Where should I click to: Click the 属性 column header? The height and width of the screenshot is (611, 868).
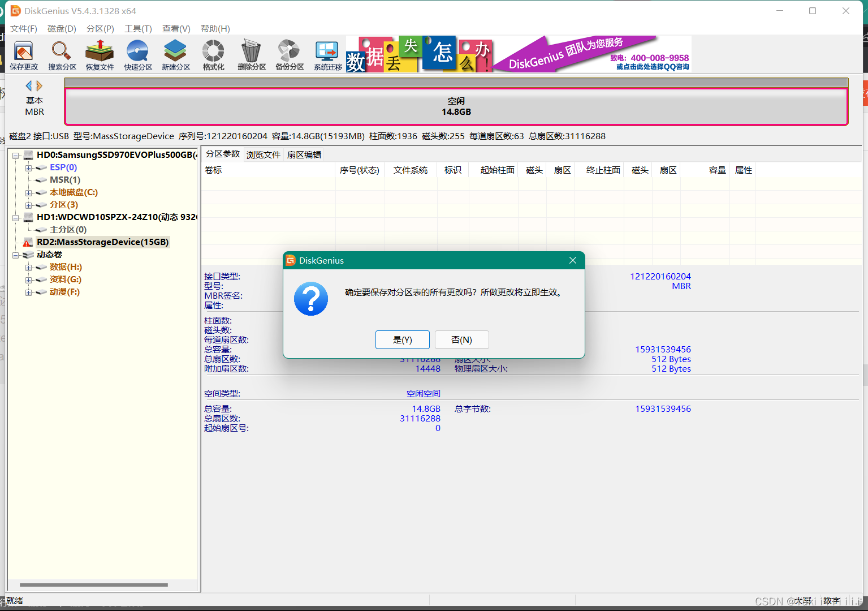tap(743, 170)
